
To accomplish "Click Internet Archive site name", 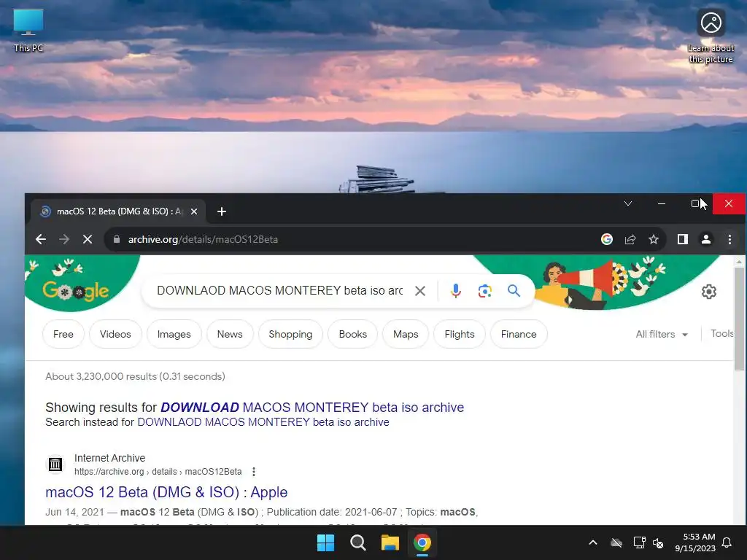I will point(109,458).
